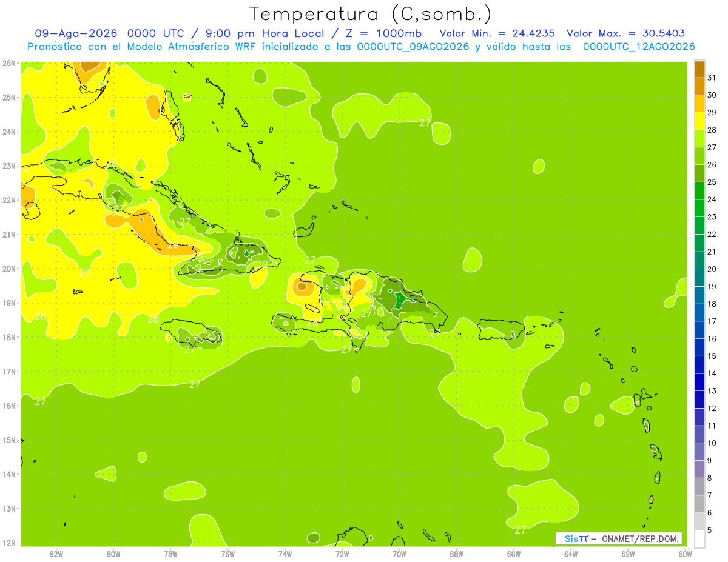Viewport: 728px width, 562px height.
Task: Click the '23N' latitude axis label
Action: click(x=9, y=166)
